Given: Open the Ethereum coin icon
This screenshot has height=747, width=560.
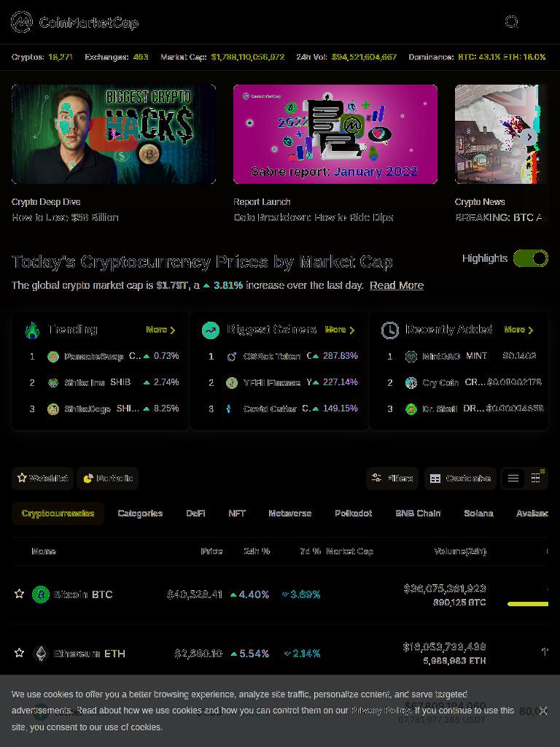Looking at the screenshot, I should [x=42, y=653].
